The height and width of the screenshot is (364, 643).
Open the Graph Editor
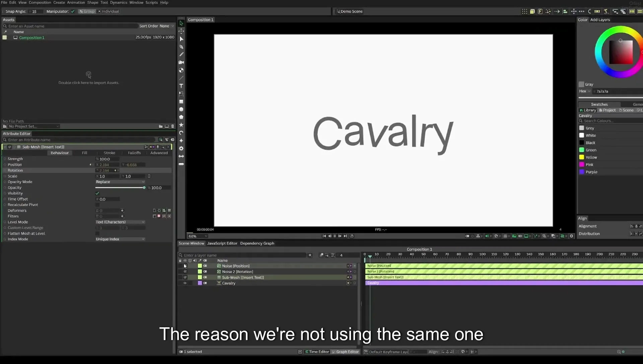345,352
